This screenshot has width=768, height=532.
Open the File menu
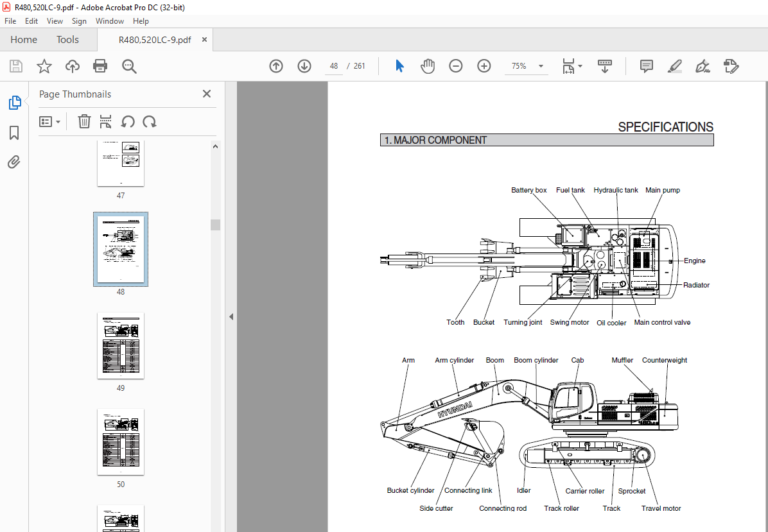pos(10,21)
